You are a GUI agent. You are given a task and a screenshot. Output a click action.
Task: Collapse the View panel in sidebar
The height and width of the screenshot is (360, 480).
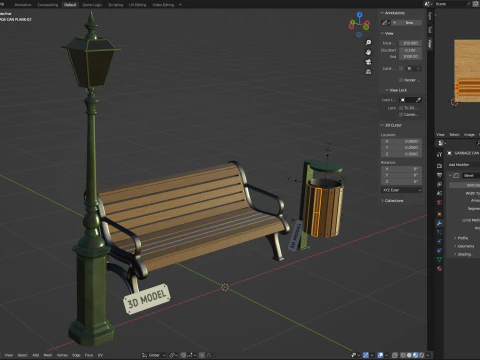coord(382,33)
